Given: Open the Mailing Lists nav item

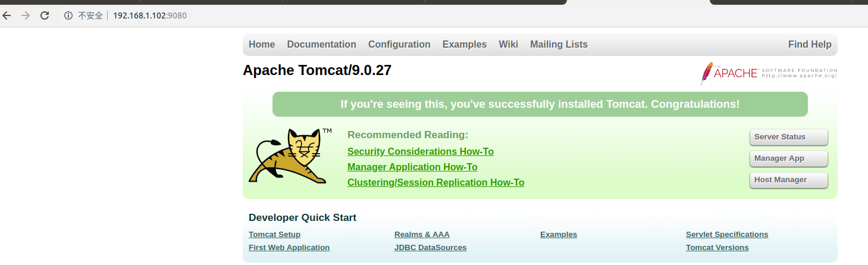Looking at the screenshot, I should [x=559, y=45].
